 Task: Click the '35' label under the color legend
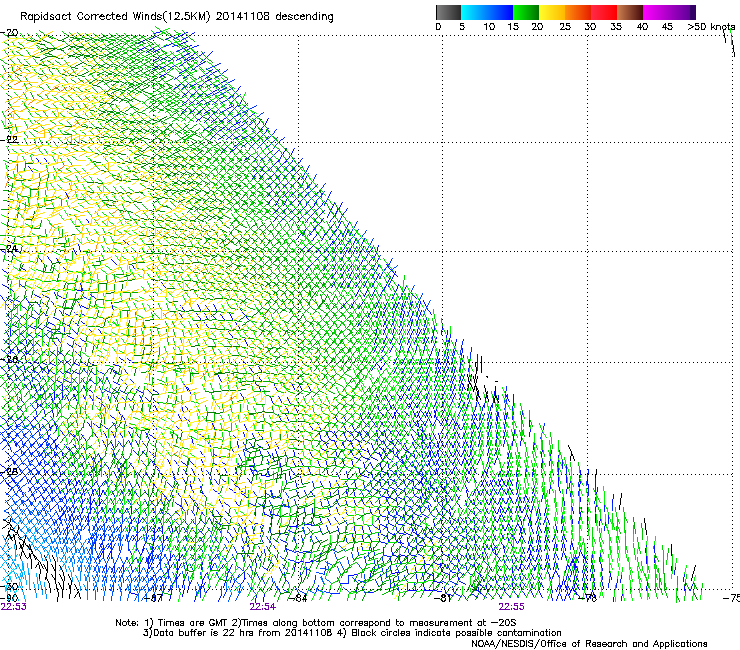click(x=616, y=27)
